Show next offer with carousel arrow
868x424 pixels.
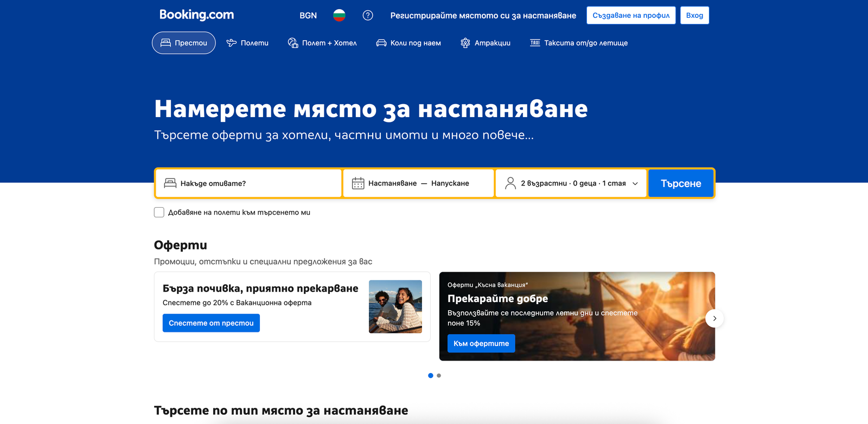pos(714,318)
